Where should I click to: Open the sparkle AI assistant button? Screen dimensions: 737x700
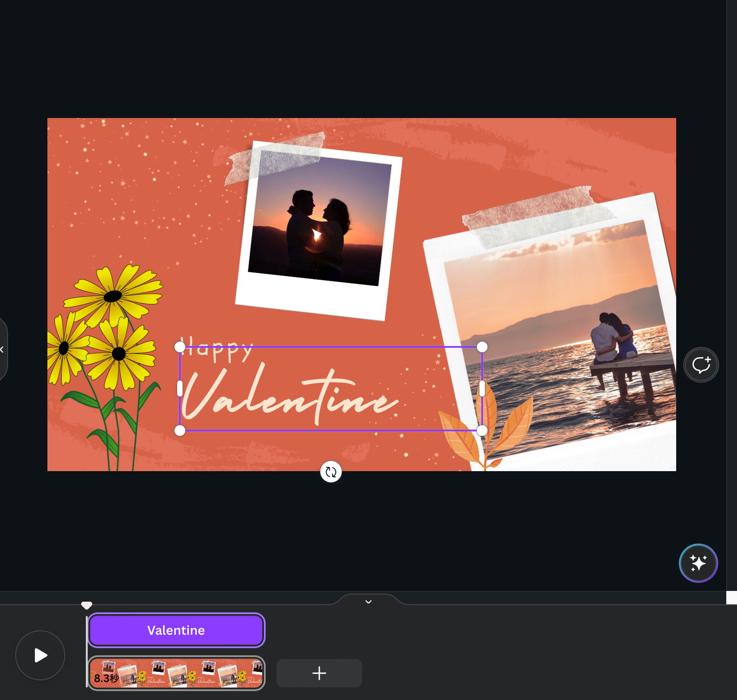[698, 563]
